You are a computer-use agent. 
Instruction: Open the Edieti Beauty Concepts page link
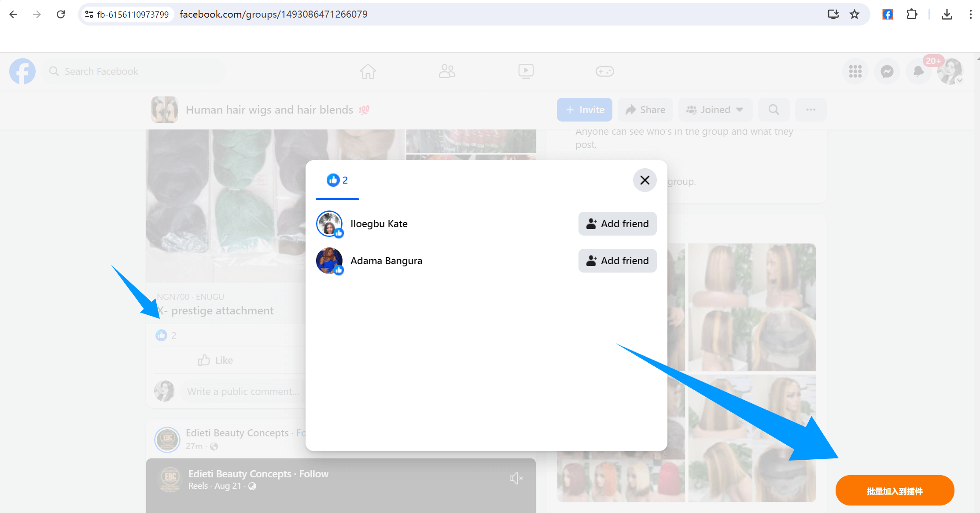coord(237,433)
